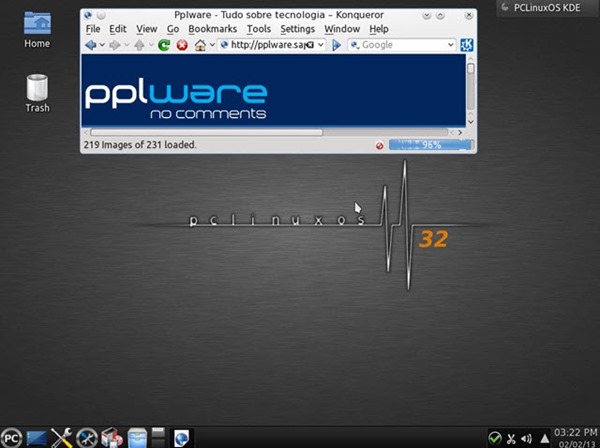
Task: Switch desktops with the pager widget
Action: (158, 437)
